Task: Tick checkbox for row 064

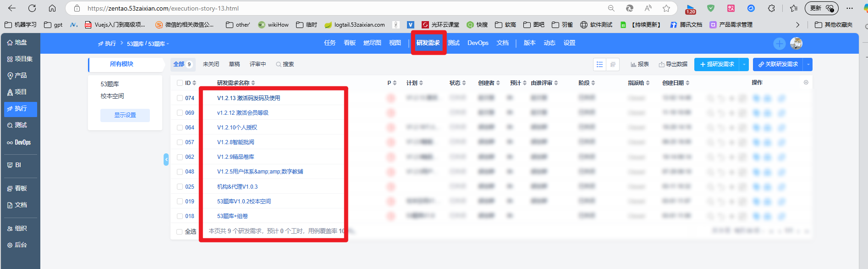Action: tap(180, 127)
